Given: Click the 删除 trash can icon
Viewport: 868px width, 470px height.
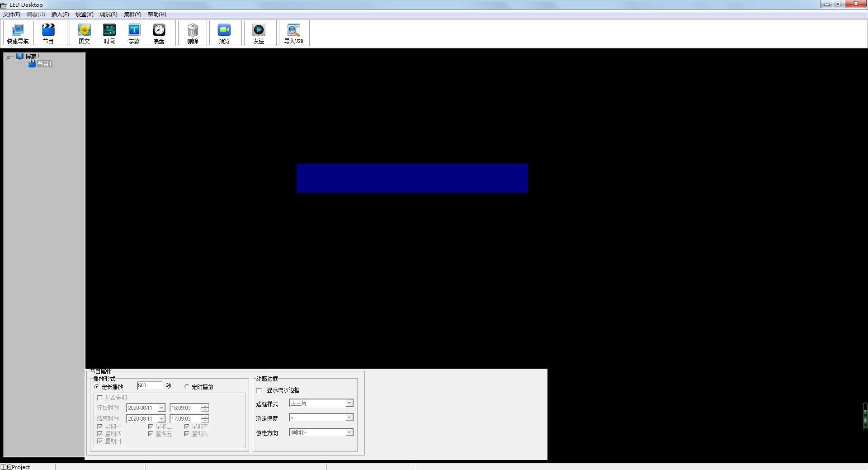Looking at the screenshot, I should click(x=193, y=33).
